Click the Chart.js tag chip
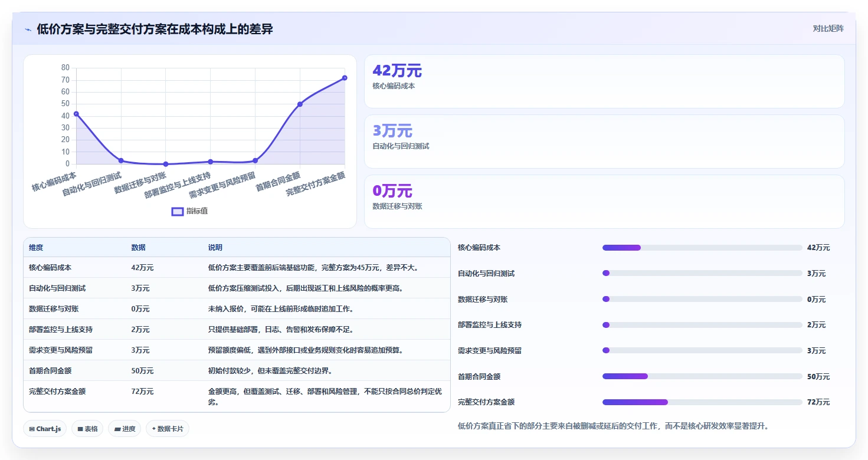 coord(45,429)
